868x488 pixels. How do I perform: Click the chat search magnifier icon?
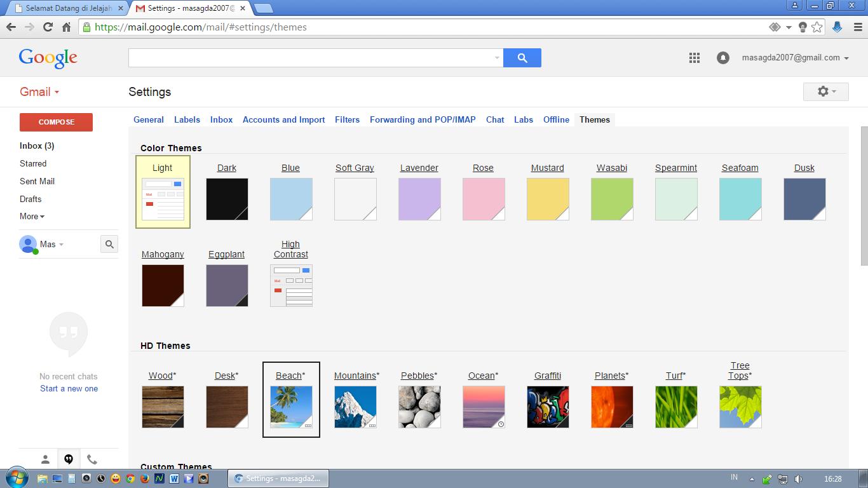(109, 244)
